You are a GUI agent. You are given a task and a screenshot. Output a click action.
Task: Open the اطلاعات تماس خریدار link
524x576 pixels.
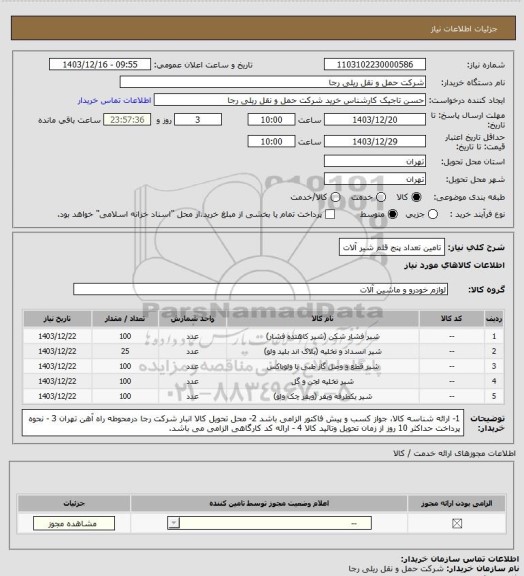tap(114, 100)
